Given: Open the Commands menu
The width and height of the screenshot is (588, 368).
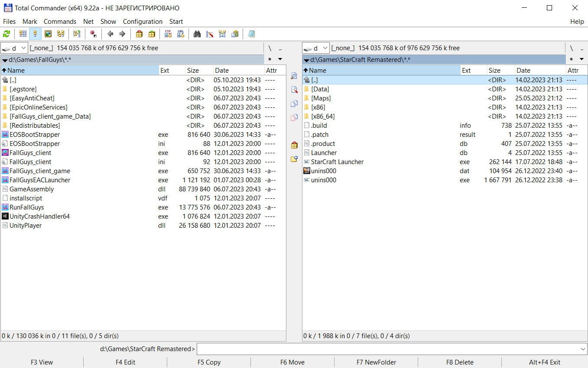Looking at the screenshot, I should pyautogui.click(x=60, y=21).
